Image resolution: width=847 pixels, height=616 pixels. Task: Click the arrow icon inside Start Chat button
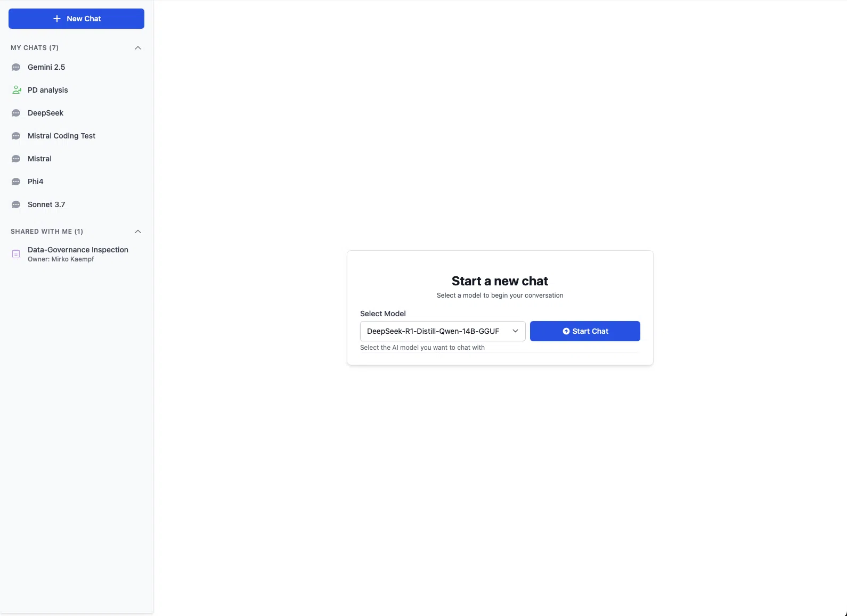click(566, 331)
